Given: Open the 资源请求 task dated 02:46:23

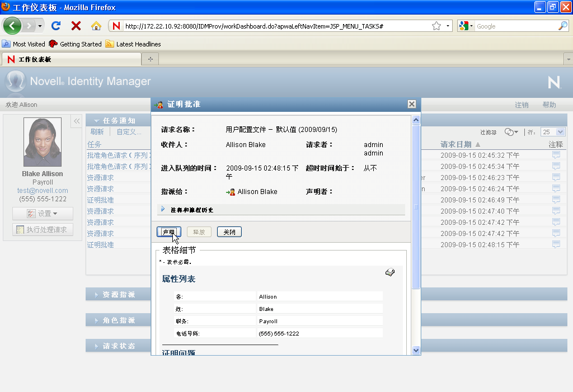Looking at the screenshot, I should pos(101,178).
